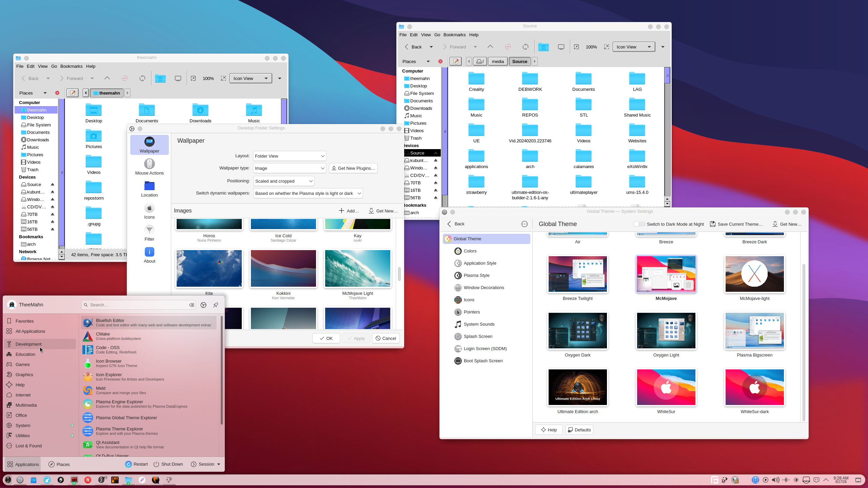Viewport: 868px width, 488px height.
Task: Pin the application launcher open
Action: pyautogui.click(x=216, y=305)
